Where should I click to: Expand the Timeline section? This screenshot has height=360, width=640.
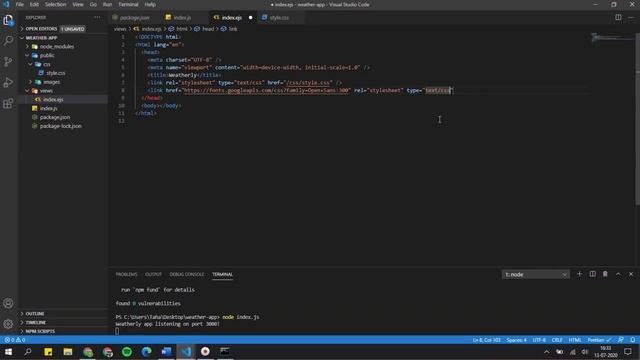(36, 322)
